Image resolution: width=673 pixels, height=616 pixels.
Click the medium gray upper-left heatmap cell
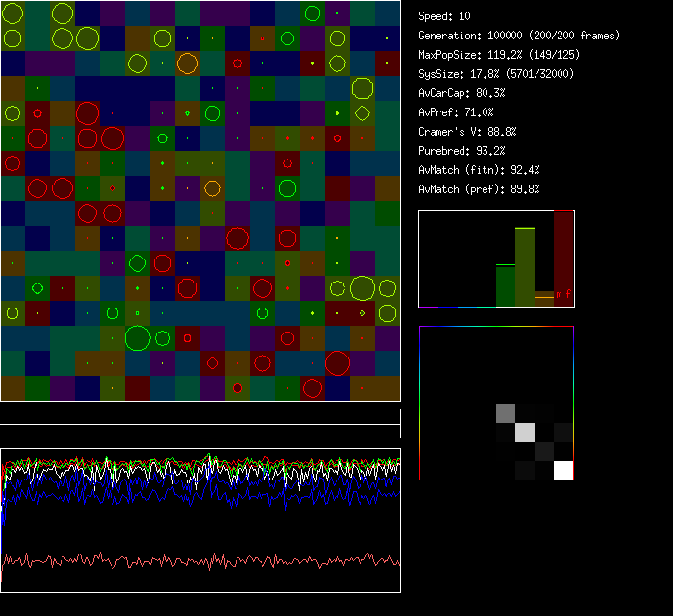[506, 413]
